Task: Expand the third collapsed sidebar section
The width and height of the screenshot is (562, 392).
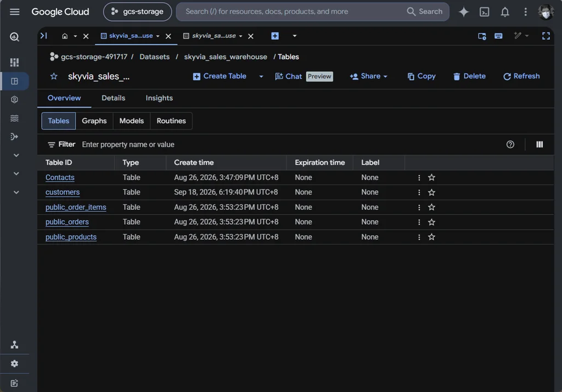Action: [x=16, y=192]
